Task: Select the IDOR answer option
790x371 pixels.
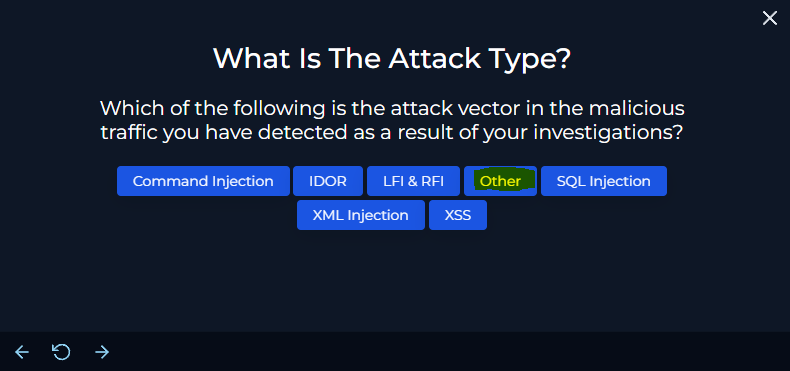Action: (x=327, y=181)
